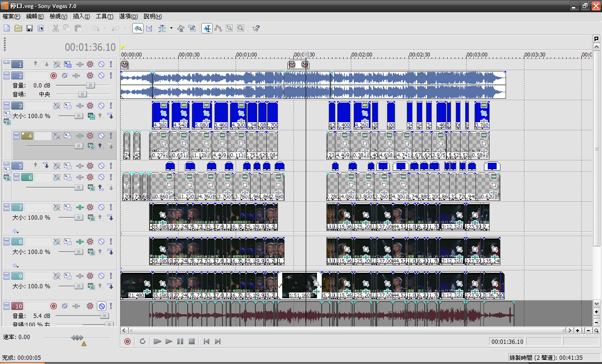Open the Auto Ripple mode dropdown arrow
Viewport: 602px width, 364px height.
tap(171, 28)
